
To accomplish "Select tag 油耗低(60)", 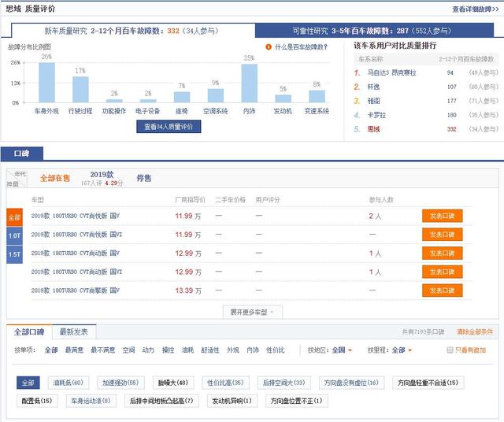I will pyautogui.click(x=69, y=383).
